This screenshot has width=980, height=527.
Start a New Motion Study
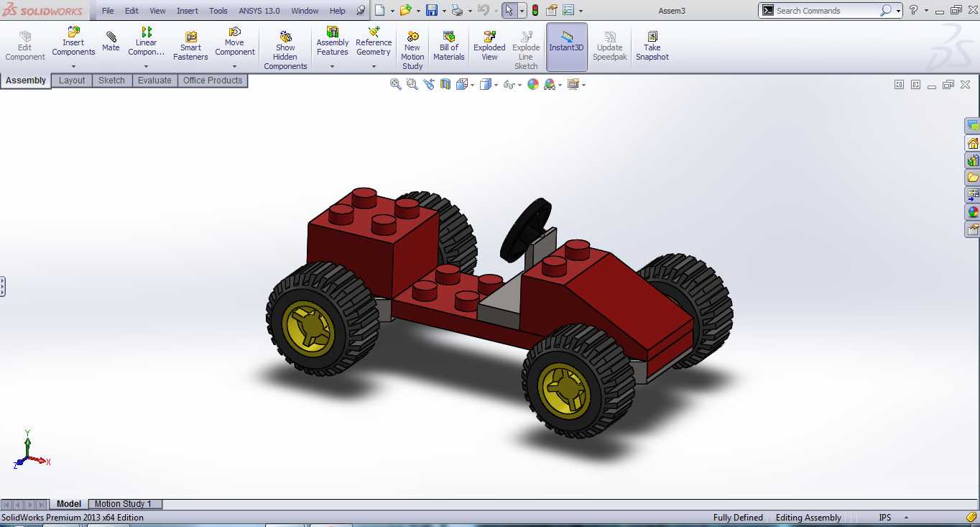click(412, 50)
